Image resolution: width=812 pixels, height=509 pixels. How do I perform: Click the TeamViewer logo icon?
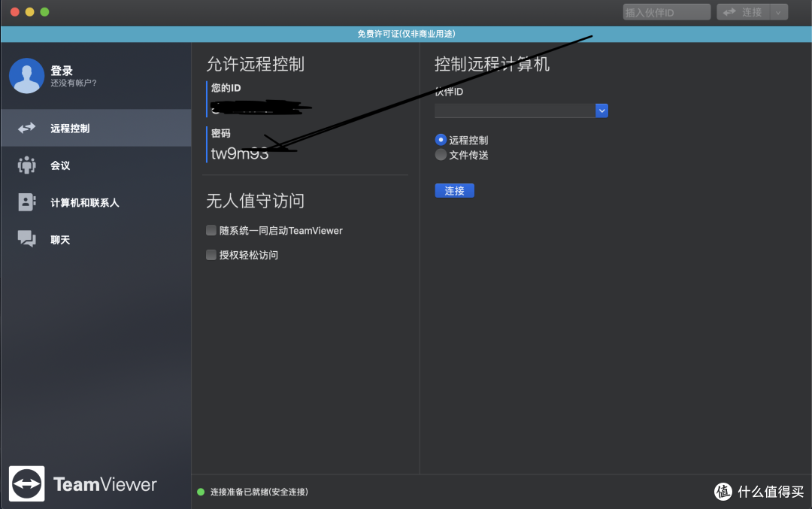[x=26, y=483]
